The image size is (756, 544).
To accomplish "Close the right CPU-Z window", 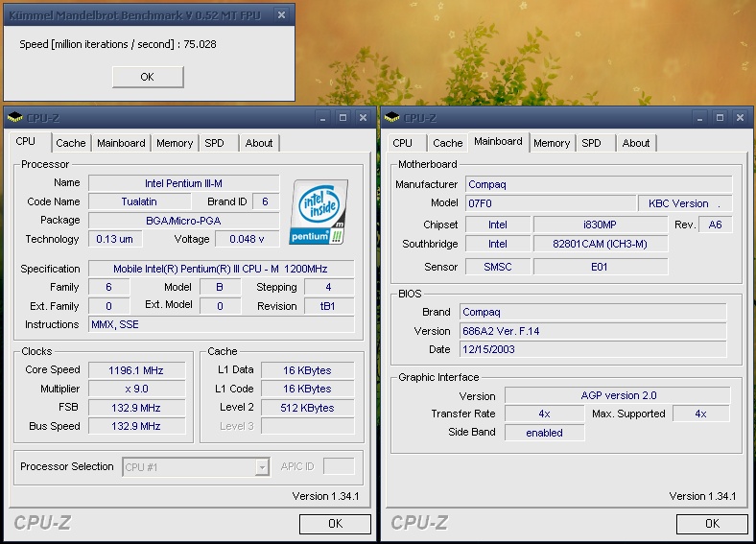I will pyautogui.click(x=740, y=118).
